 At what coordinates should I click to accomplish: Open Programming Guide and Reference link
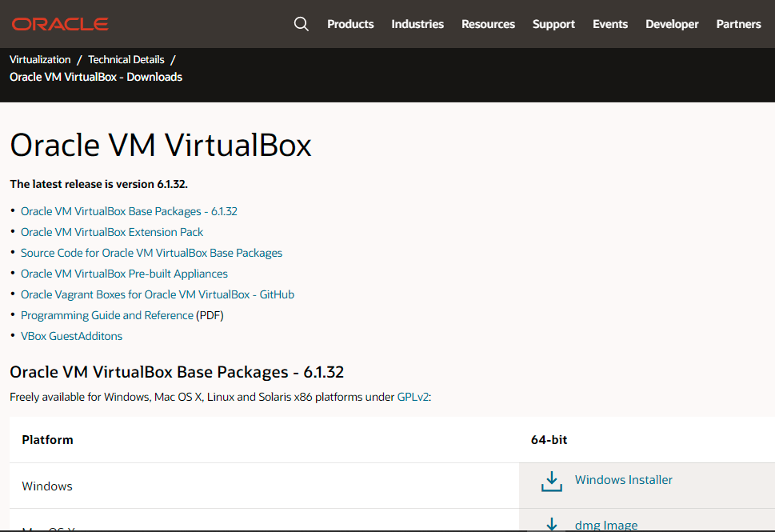[x=107, y=315]
